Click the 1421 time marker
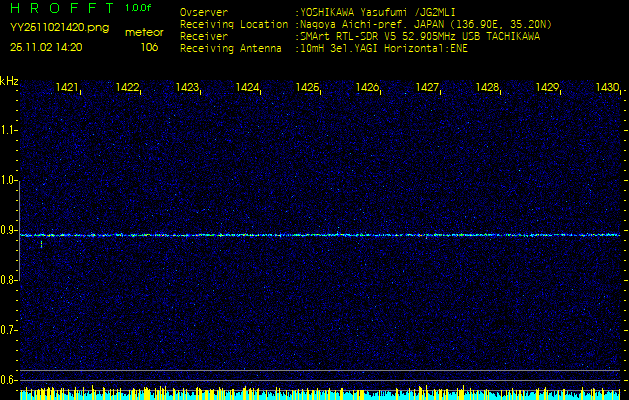 pyautogui.click(x=68, y=88)
